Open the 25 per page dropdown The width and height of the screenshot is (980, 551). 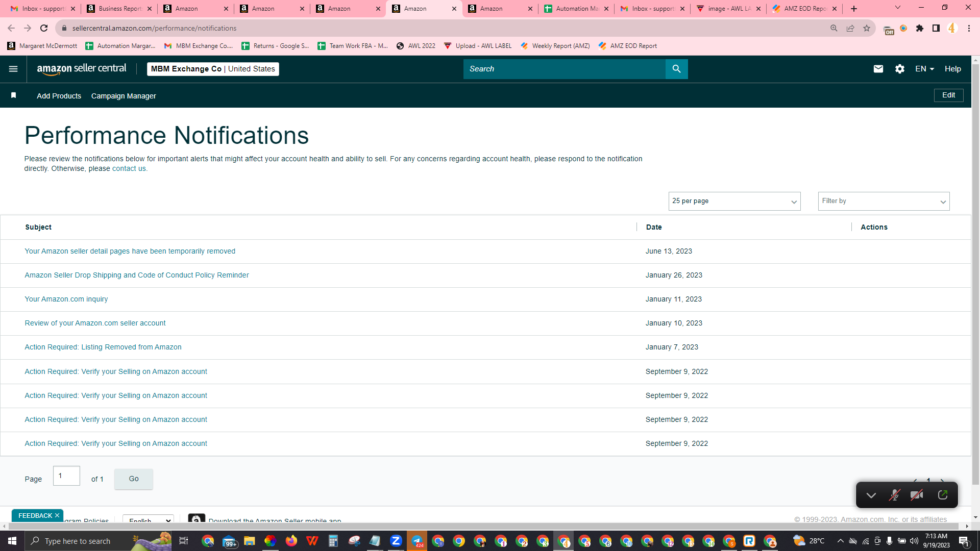(734, 201)
